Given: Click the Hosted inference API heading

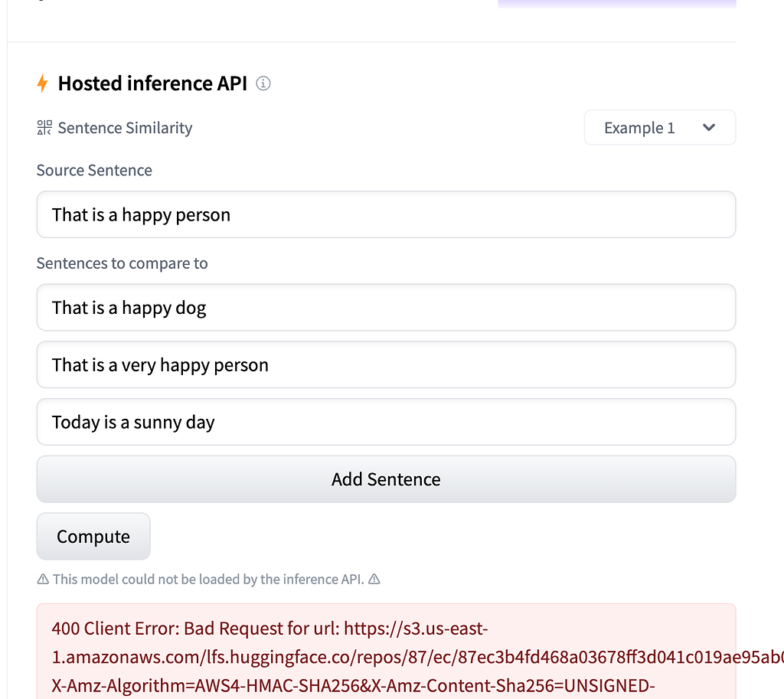Looking at the screenshot, I should coord(152,83).
